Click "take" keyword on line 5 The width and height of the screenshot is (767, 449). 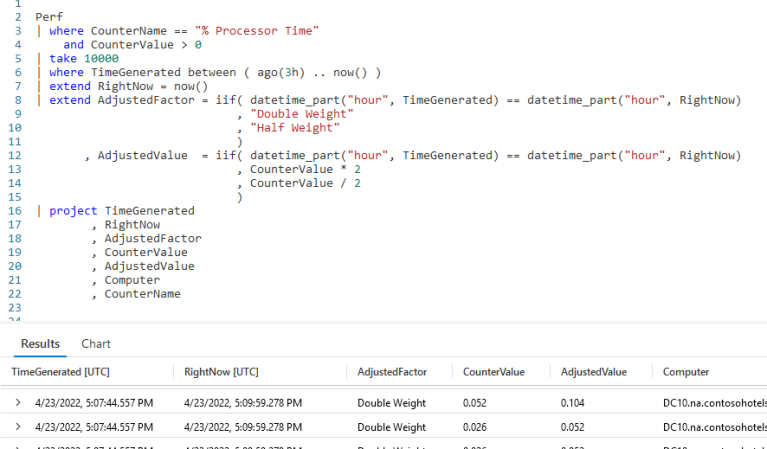click(63, 58)
